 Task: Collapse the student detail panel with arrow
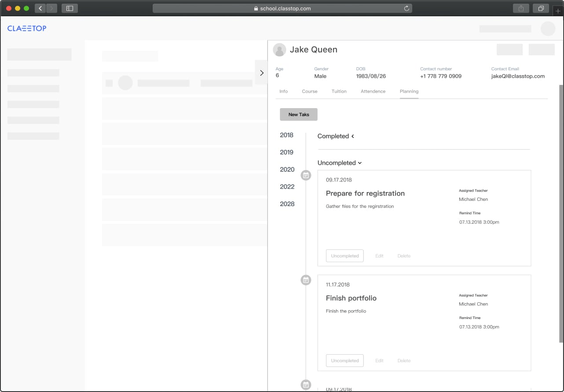(x=261, y=73)
